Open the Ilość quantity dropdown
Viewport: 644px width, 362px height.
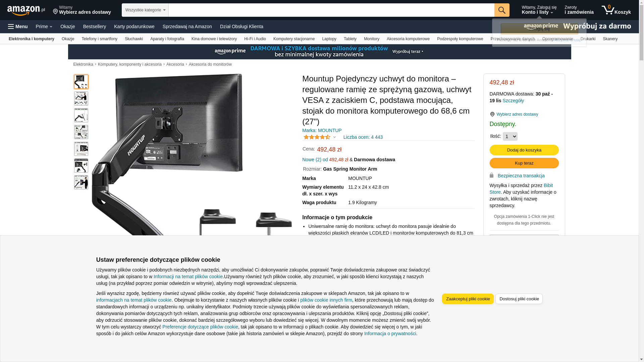510,136
